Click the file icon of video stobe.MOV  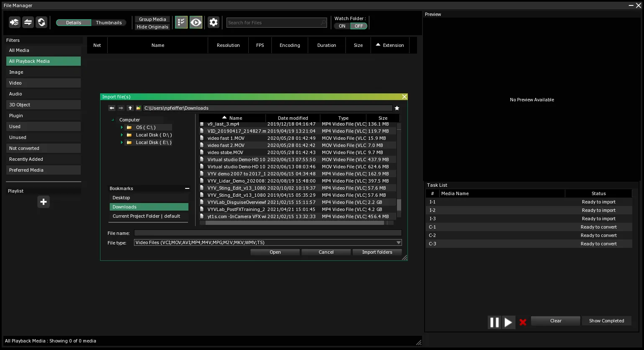(x=202, y=152)
